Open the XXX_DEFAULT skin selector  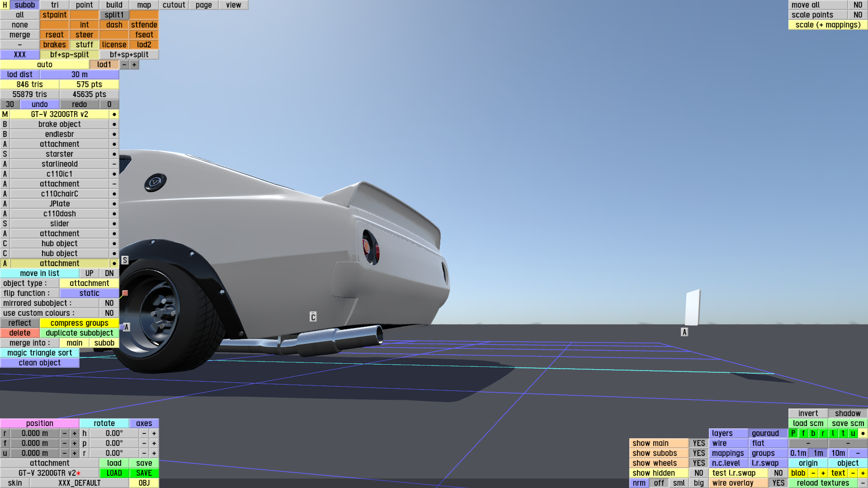coord(80,483)
